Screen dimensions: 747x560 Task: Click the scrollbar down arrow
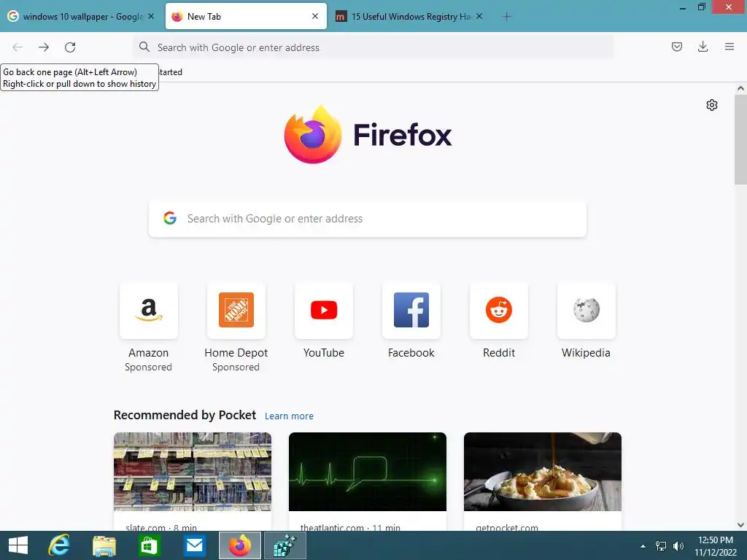(740, 525)
